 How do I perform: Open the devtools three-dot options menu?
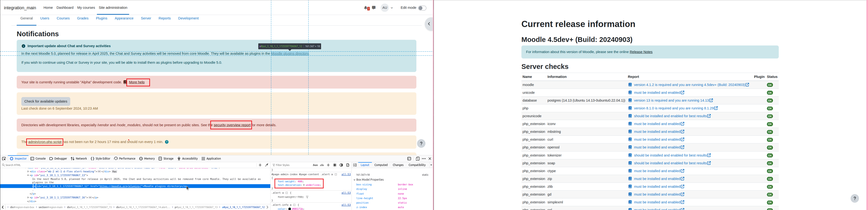point(424,159)
